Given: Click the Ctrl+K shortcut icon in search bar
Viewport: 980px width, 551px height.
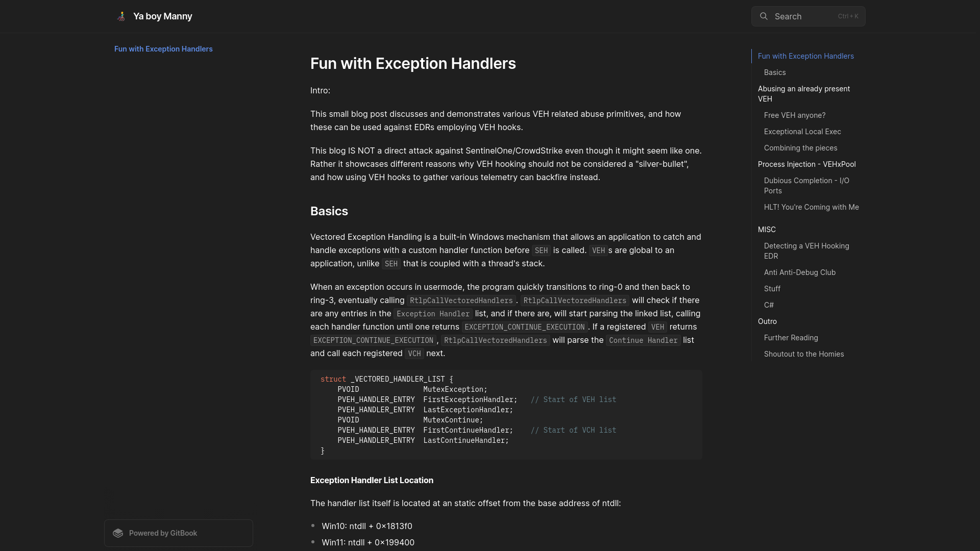Looking at the screenshot, I should 847,16.
